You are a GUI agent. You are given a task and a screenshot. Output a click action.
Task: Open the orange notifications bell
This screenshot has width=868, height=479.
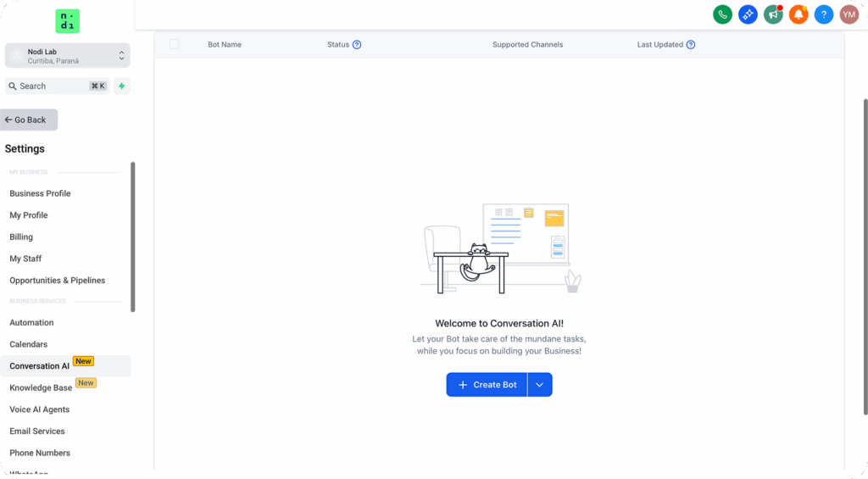click(x=798, y=14)
